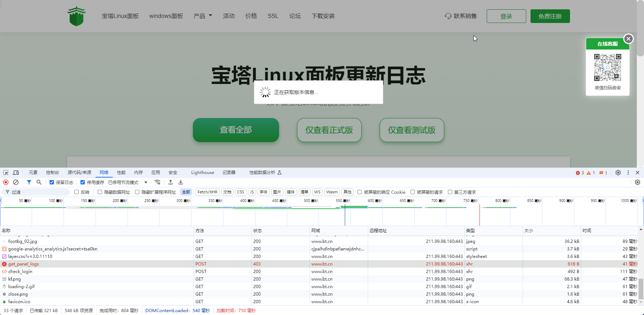Toggle device toolbar emulation icon
Screen dimensions: 644x315
pyautogui.click(x=16, y=173)
